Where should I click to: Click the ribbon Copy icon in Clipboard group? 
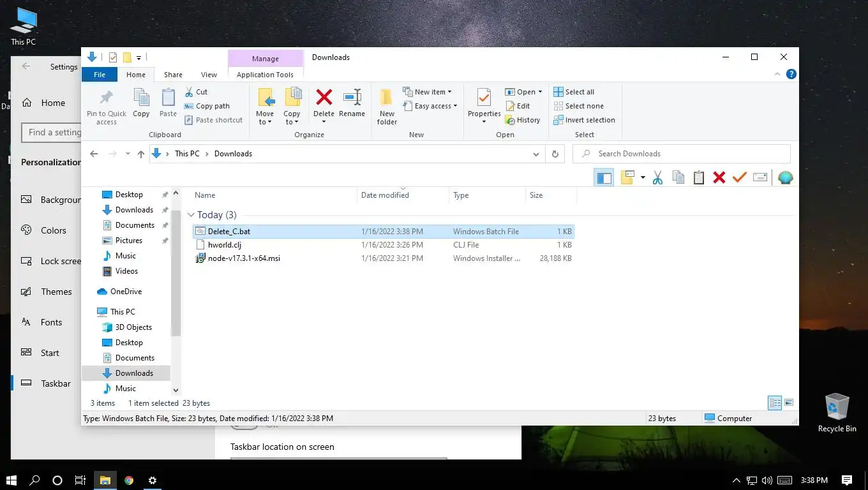(x=141, y=103)
